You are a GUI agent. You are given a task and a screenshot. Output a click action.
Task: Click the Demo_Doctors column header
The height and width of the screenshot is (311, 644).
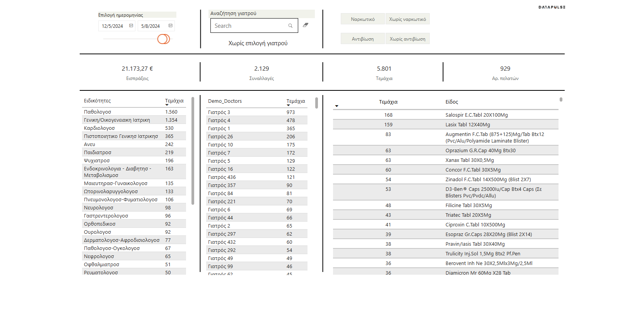[x=225, y=101]
